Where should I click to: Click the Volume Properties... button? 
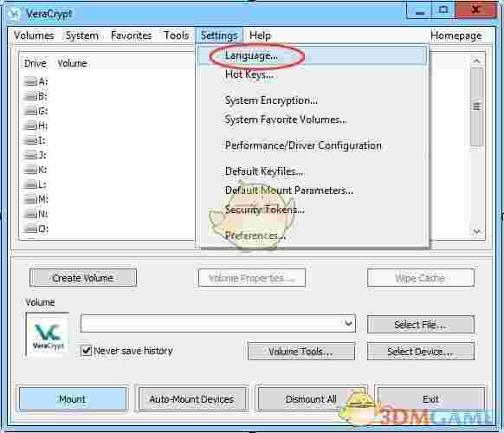(x=252, y=278)
